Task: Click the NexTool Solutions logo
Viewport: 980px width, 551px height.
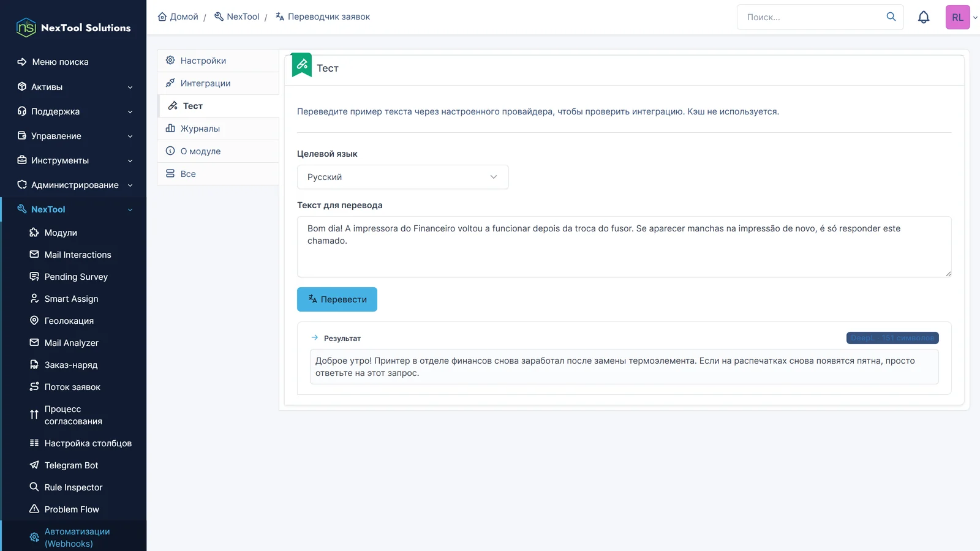Action: [x=73, y=28]
